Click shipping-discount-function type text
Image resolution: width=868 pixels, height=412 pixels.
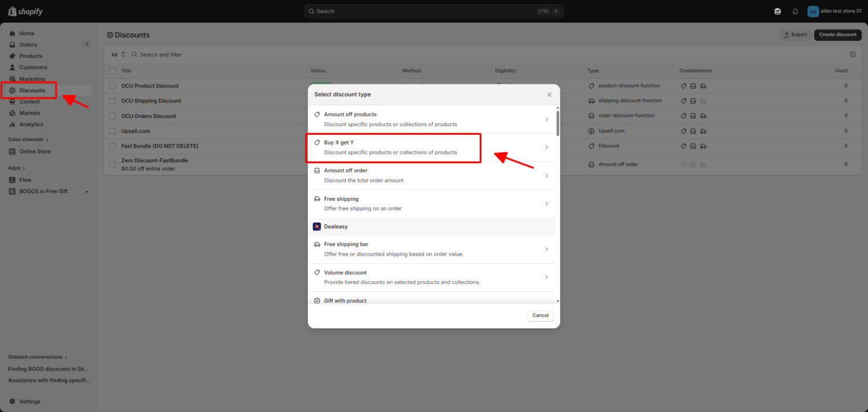[x=630, y=101]
